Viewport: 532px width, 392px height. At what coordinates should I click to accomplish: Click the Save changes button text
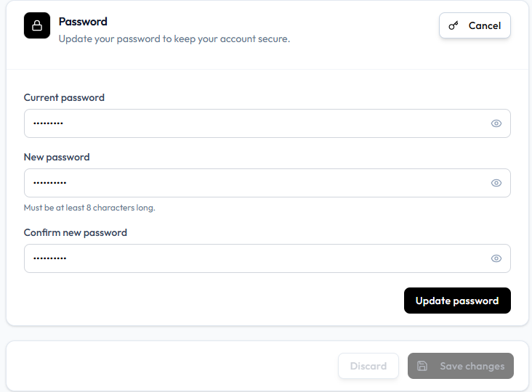click(472, 367)
